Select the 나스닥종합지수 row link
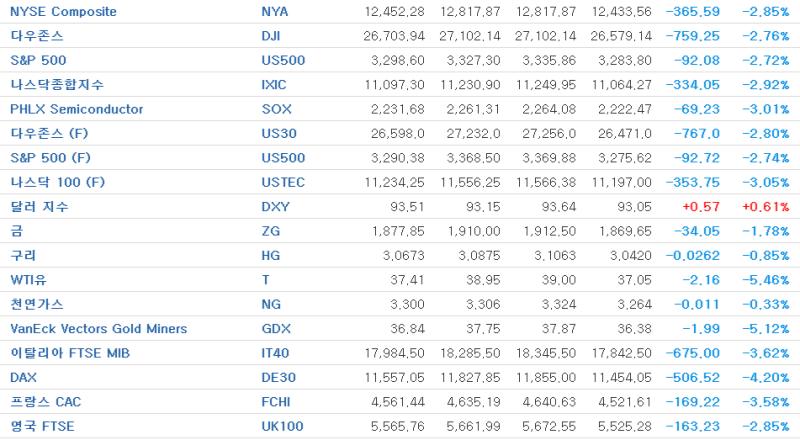800x440 pixels. pos(57,85)
